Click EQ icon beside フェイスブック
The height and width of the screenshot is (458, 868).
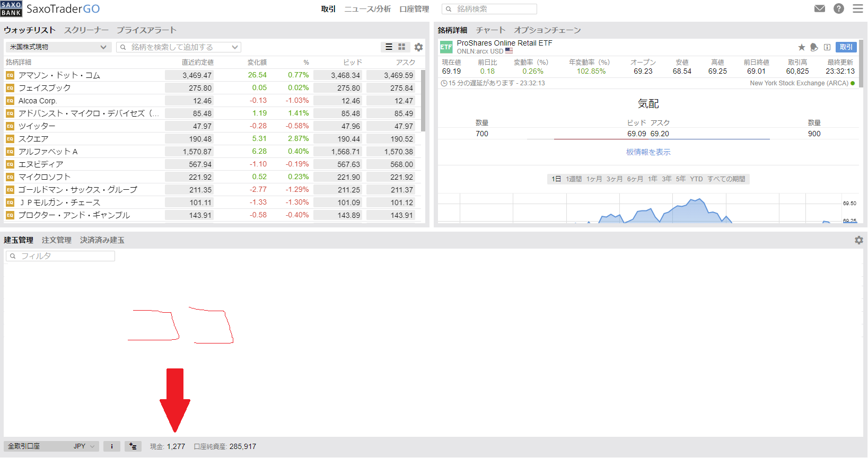(x=10, y=88)
